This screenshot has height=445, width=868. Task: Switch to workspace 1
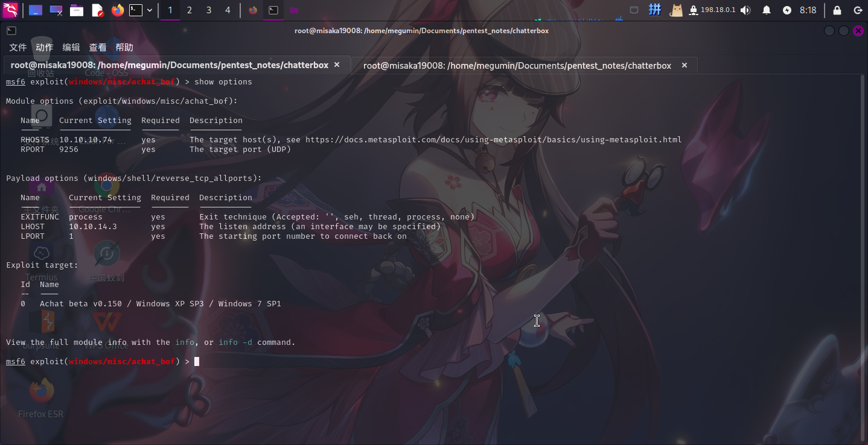(x=170, y=10)
